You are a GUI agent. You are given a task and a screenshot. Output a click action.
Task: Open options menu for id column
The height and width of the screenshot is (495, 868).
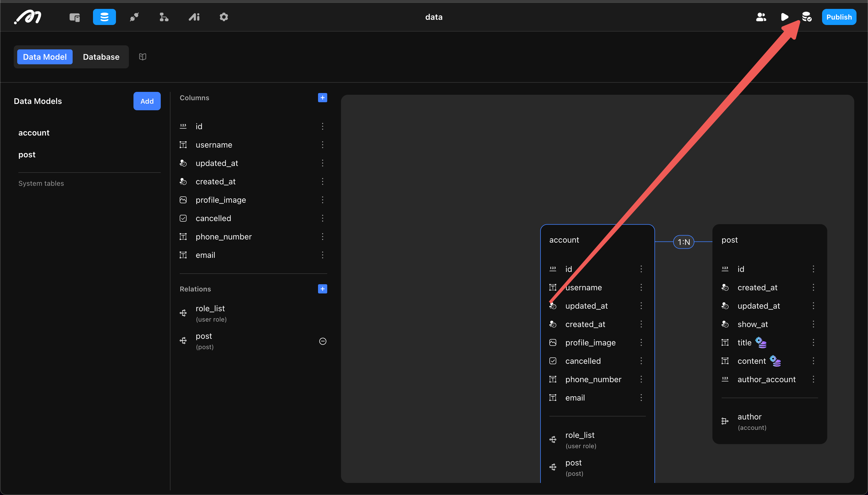coord(323,126)
